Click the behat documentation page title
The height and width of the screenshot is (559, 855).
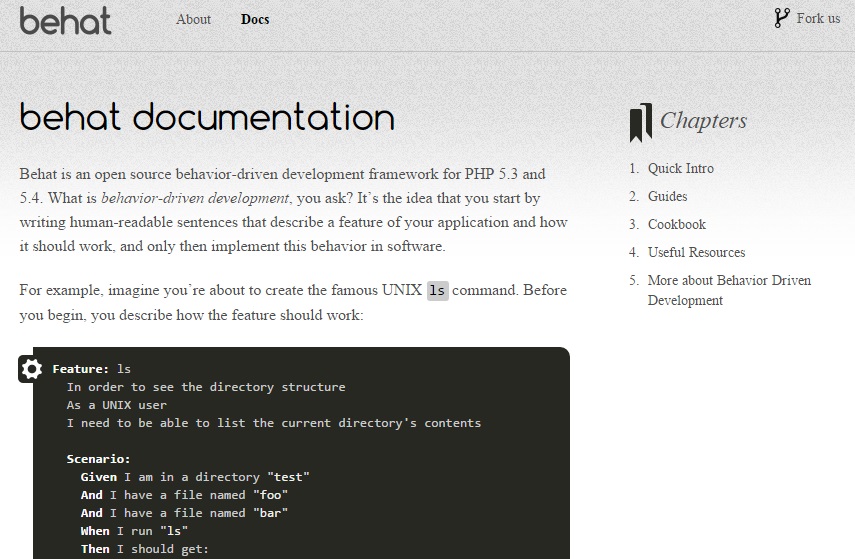pos(207,118)
